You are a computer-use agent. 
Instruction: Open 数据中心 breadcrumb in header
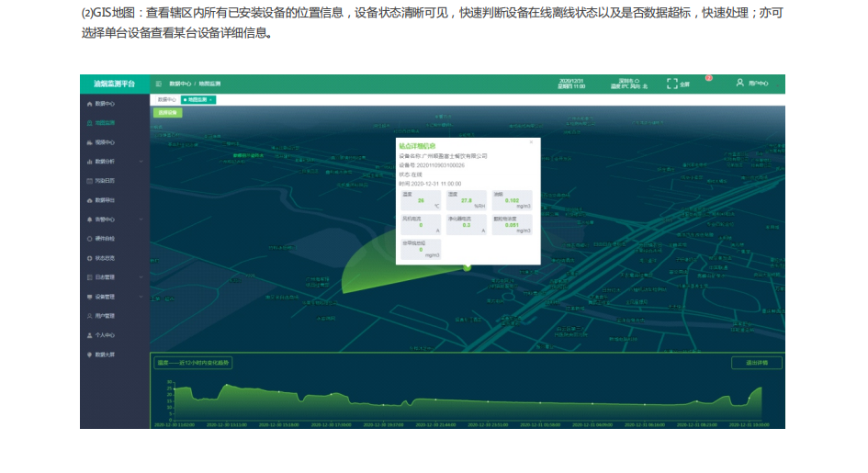point(180,84)
